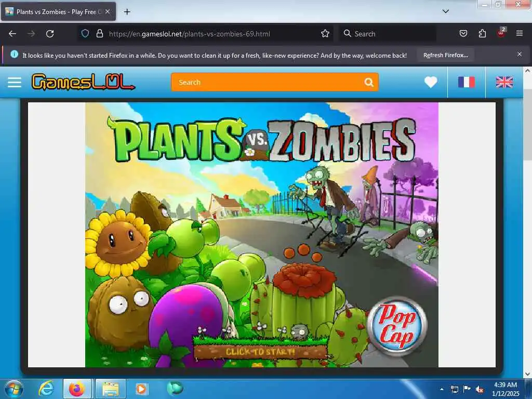532x399 pixels.
Task: Reload the page with the refresh icon
Action: [x=50, y=34]
